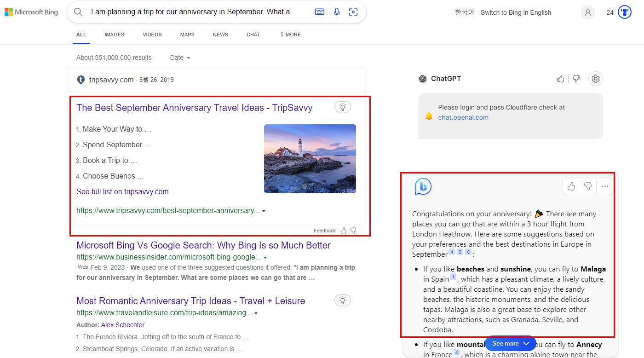Click lightbulb icon beside Travel + Leisure result
644x358 pixels.
342,300
